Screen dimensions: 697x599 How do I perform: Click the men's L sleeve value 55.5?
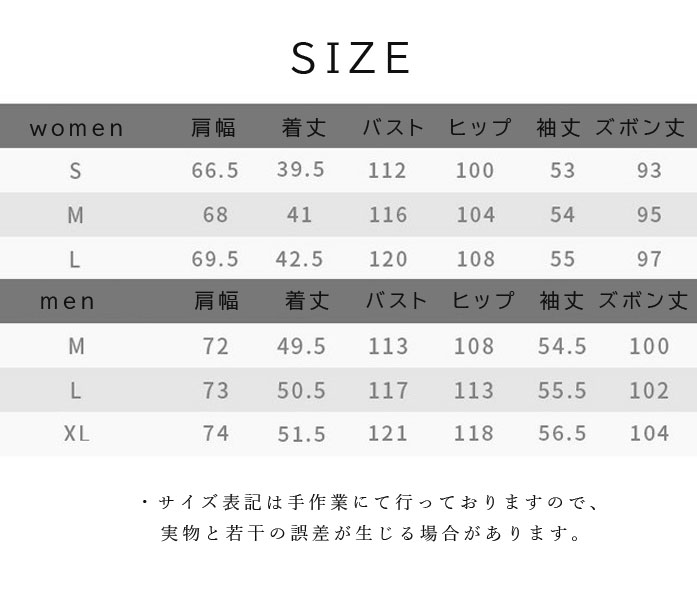point(562,390)
